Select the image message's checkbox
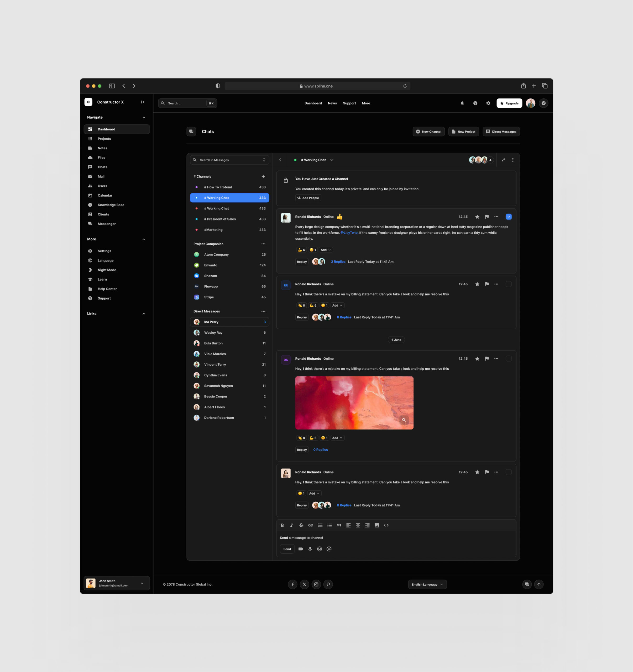Viewport: 633px width, 672px height. tap(509, 359)
